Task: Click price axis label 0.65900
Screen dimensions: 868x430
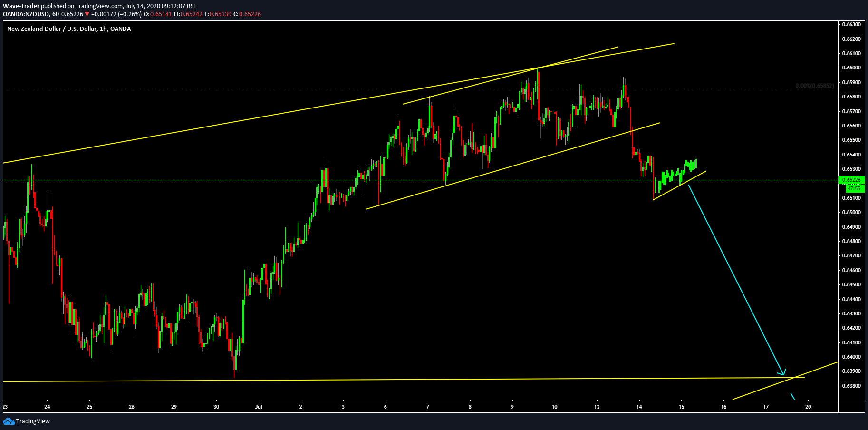Action: pos(851,82)
